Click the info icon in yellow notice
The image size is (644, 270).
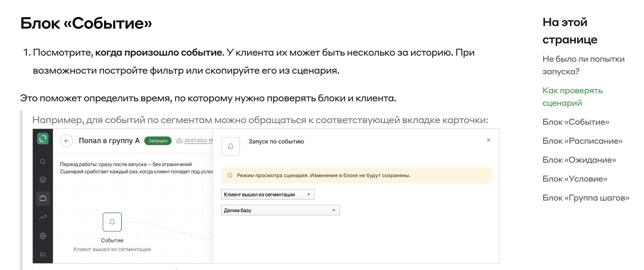point(230,175)
